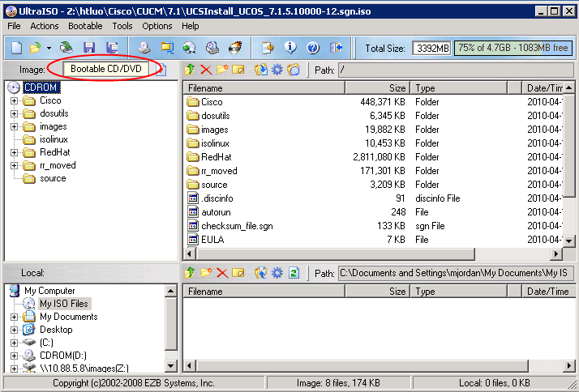Click the 75% of 4.7GB capacity bar

[x=513, y=48]
